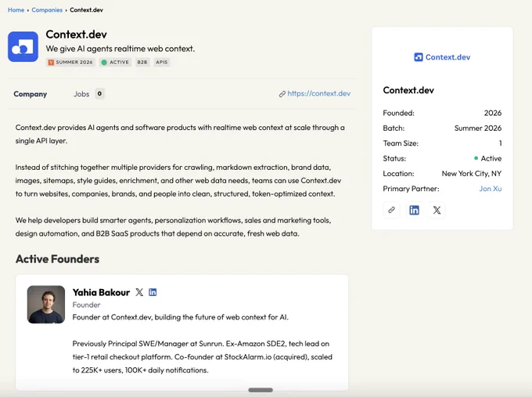Click the 'Founder' role label
The image size is (532, 397).
pos(86,305)
